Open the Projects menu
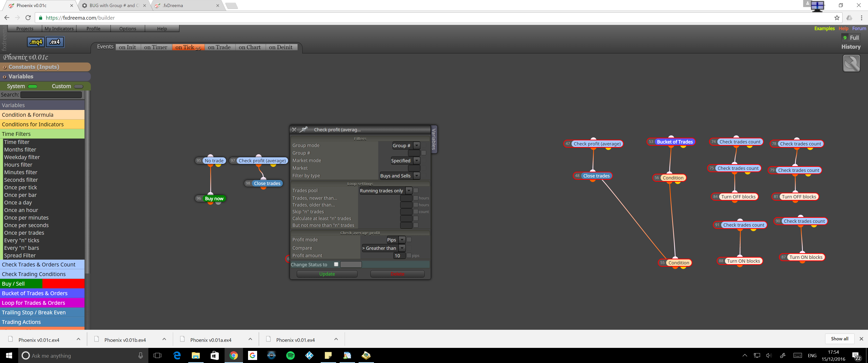Screen dimensions: 868x363 click(24, 29)
